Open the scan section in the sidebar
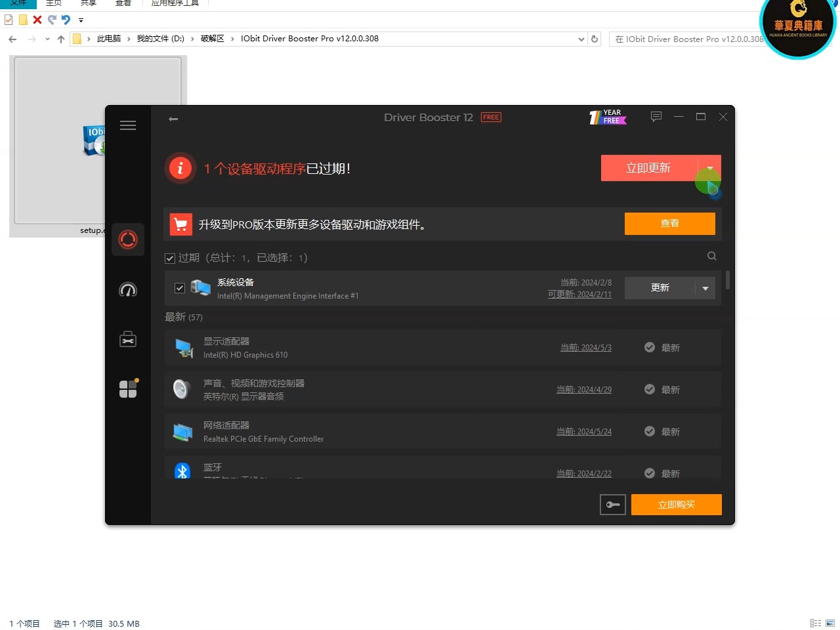 click(x=128, y=240)
